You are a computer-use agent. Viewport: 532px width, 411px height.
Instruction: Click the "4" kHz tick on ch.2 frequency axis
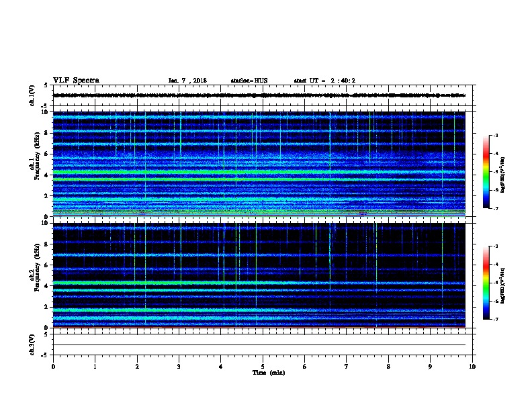[x=46, y=286]
